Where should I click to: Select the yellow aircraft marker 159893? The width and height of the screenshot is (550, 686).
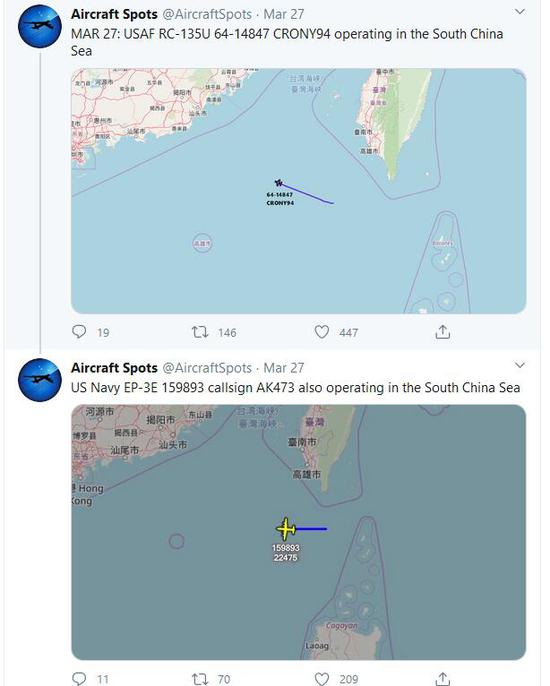pyautogui.click(x=286, y=529)
